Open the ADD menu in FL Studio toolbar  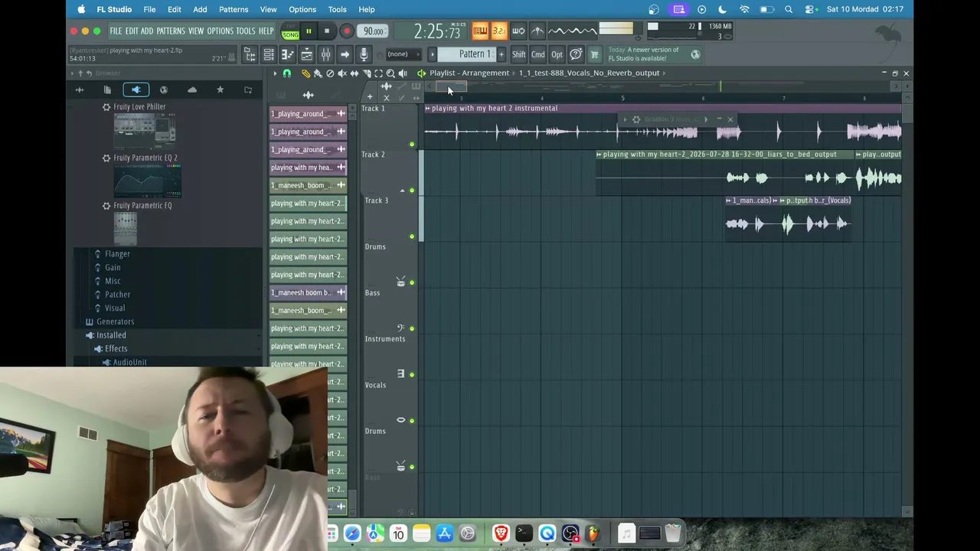click(x=147, y=31)
